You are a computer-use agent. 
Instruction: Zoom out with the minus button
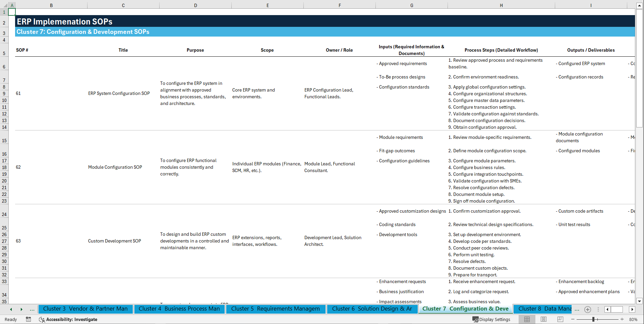point(573,319)
